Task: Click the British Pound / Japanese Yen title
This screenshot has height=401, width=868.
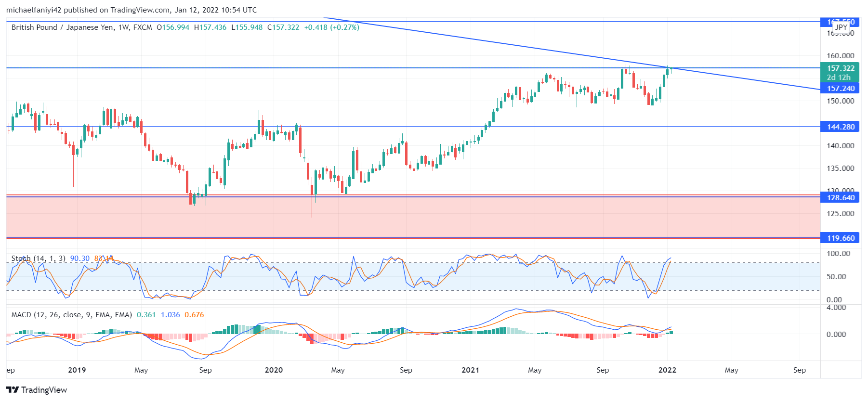Action: [63, 27]
